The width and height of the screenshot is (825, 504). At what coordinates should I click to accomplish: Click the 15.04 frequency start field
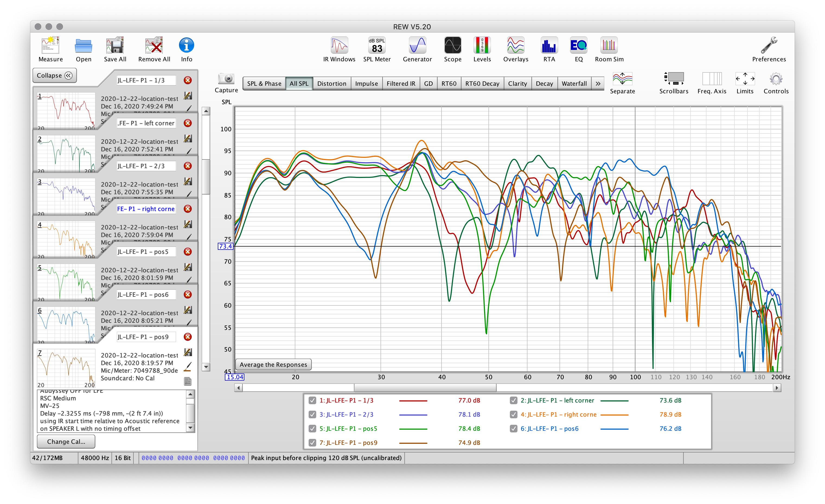234,377
